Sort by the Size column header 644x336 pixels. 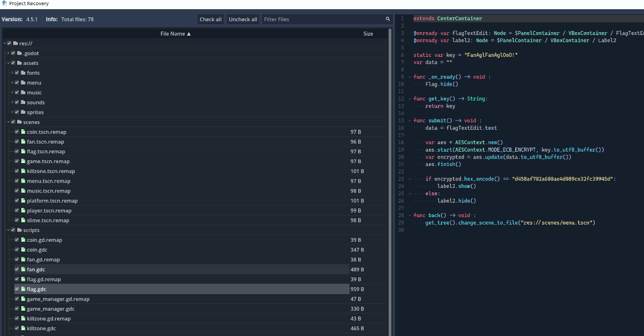point(368,34)
